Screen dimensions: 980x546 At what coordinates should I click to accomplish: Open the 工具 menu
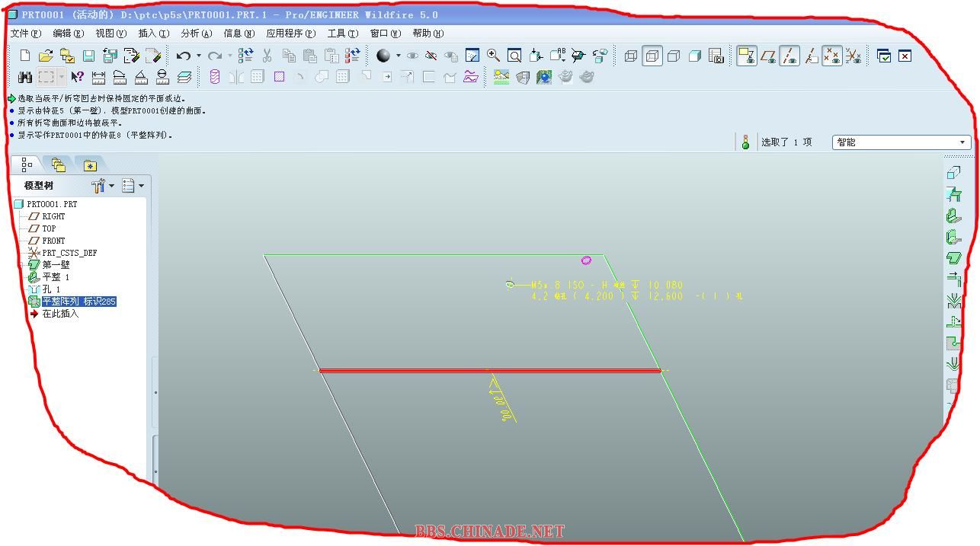click(342, 34)
